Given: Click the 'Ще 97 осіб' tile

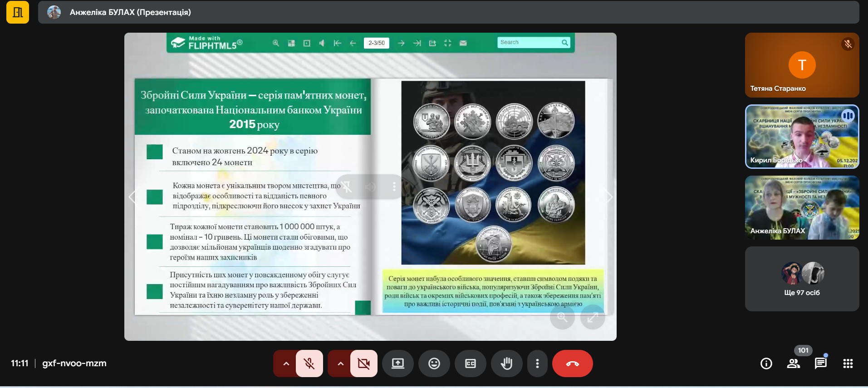Looking at the screenshot, I should pyautogui.click(x=802, y=279).
